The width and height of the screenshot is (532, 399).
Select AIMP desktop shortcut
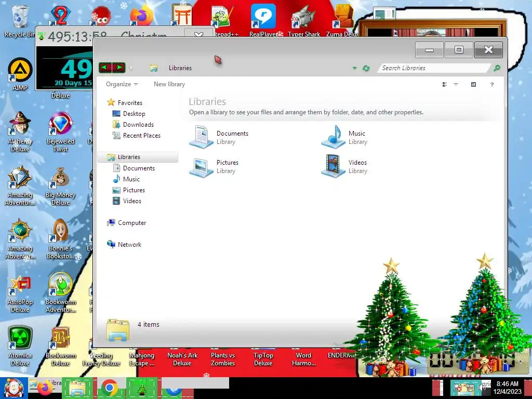tap(20, 75)
